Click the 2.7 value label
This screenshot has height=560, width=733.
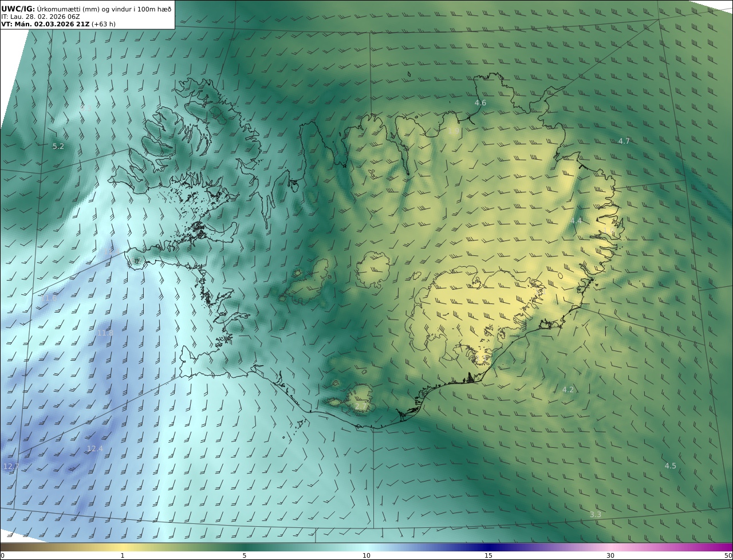pos(361,407)
